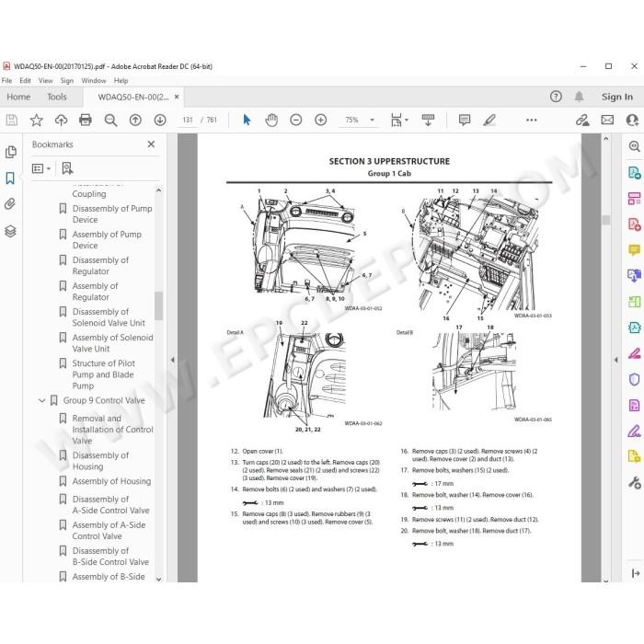Open the View menu

coord(46,81)
